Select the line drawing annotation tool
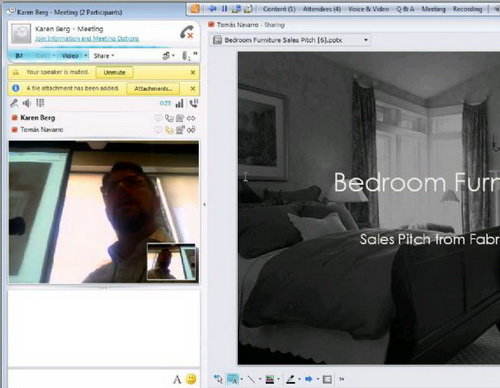500x388 pixels. [251, 379]
